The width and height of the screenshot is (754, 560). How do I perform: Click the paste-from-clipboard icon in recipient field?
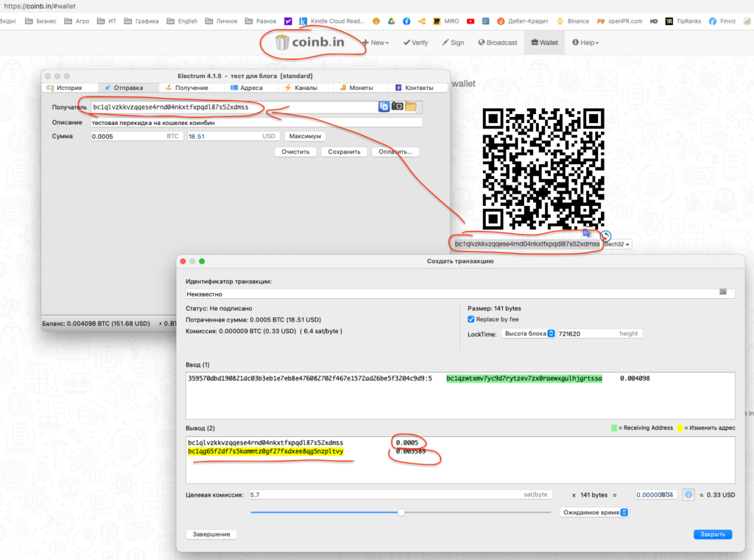tap(384, 107)
